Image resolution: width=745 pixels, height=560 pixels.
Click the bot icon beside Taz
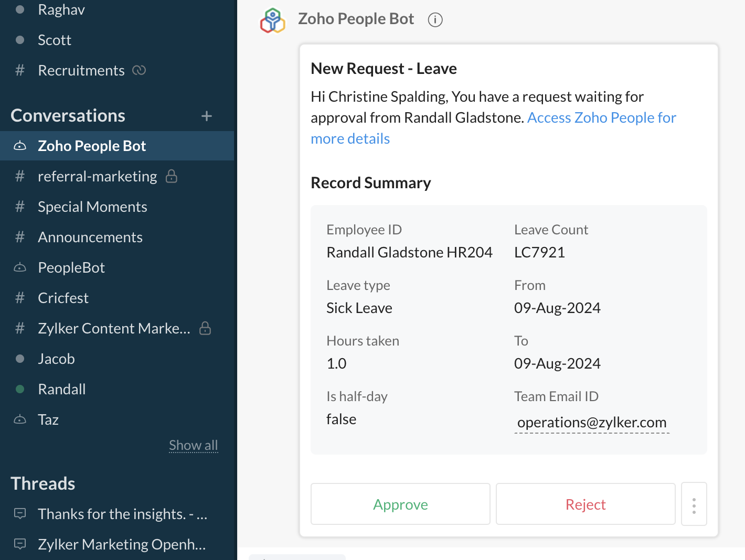pyautogui.click(x=20, y=419)
